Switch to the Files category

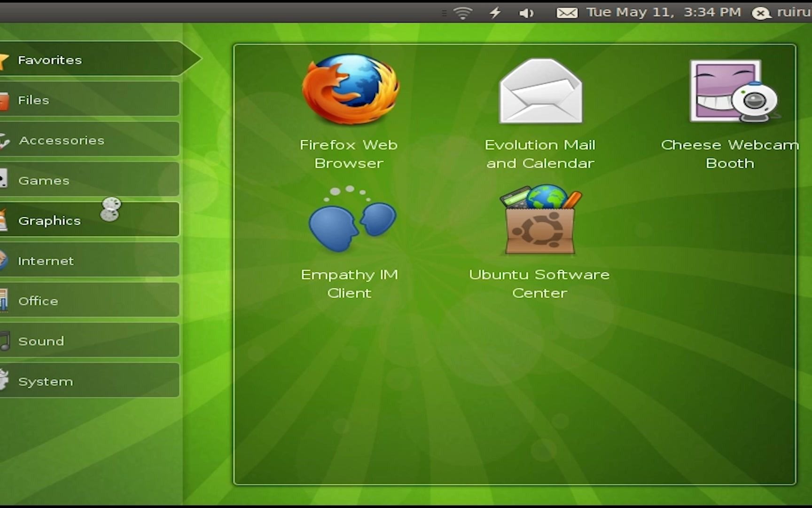pyautogui.click(x=89, y=99)
